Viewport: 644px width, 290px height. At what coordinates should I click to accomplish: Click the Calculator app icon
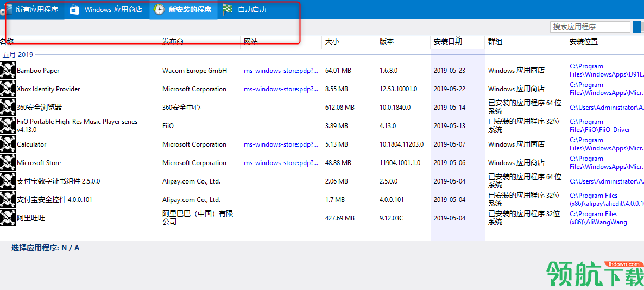[x=8, y=144]
